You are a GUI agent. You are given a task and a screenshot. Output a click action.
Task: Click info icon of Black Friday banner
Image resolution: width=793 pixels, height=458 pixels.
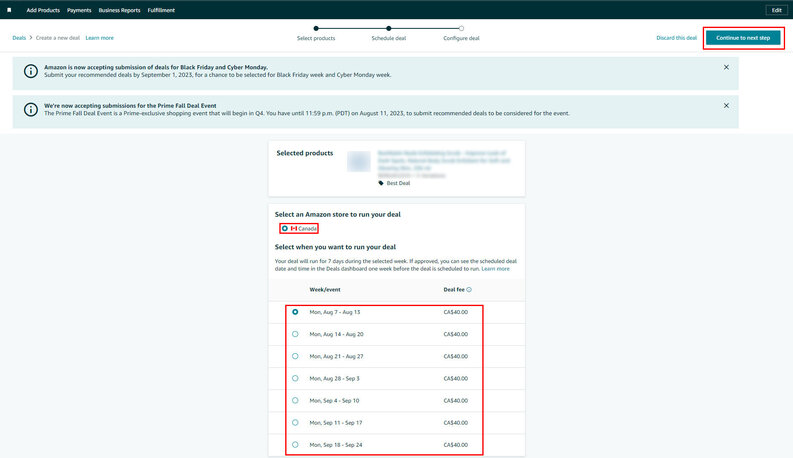pyautogui.click(x=31, y=71)
